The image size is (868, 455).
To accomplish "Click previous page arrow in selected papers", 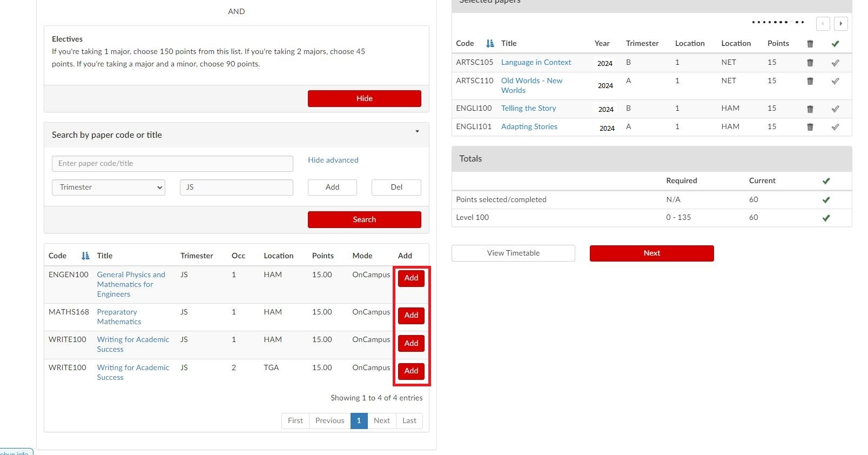I will point(823,24).
